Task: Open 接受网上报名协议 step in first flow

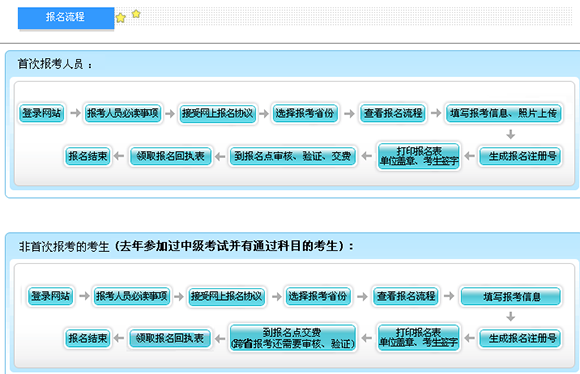Action: 218,113
